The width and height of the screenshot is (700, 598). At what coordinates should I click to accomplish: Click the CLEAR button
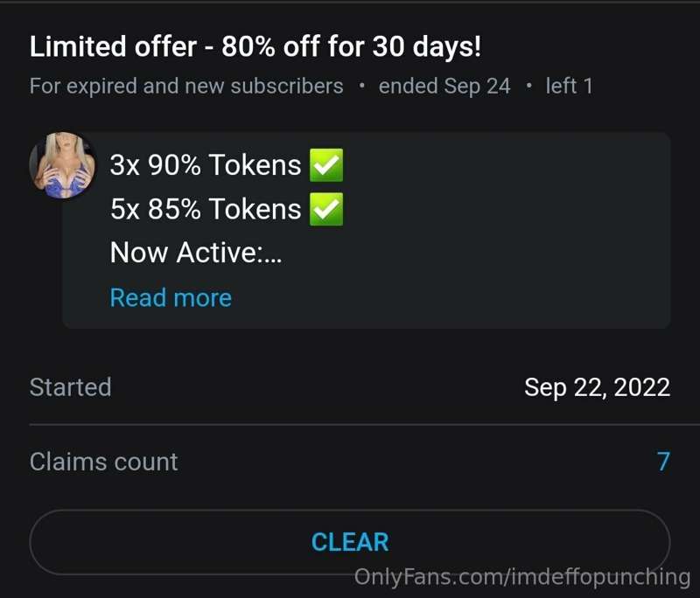pos(349,542)
